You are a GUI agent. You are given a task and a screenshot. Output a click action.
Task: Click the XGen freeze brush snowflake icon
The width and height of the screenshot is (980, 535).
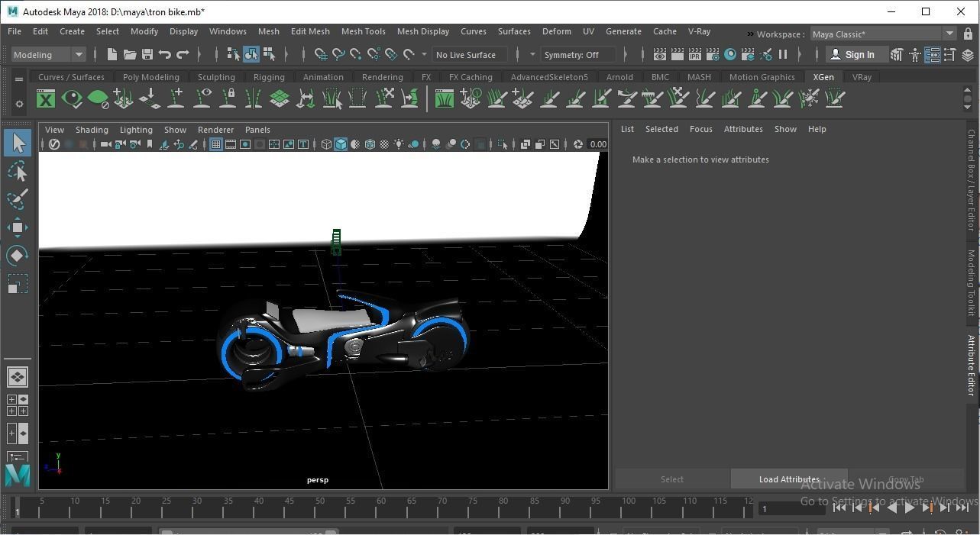point(809,98)
